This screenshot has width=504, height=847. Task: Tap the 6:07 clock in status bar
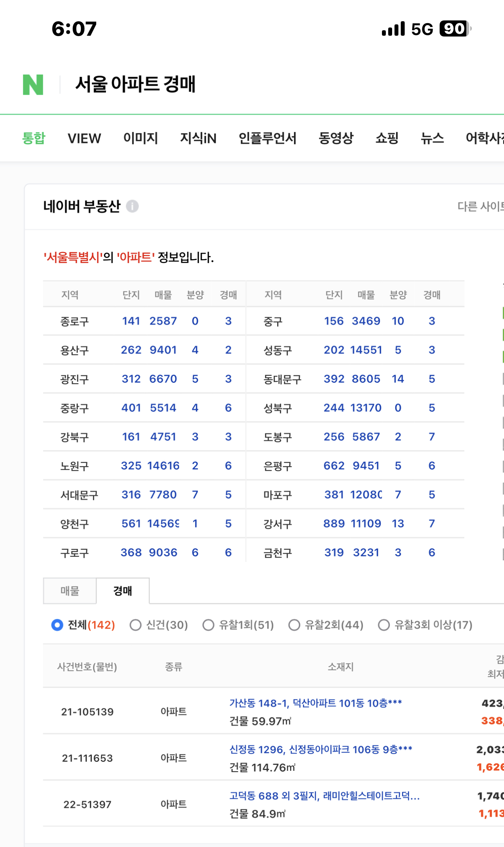tap(74, 29)
